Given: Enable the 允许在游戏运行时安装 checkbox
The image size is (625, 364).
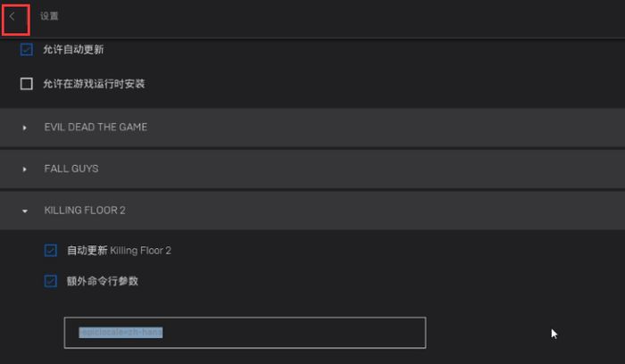Looking at the screenshot, I should (x=27, y=84).
